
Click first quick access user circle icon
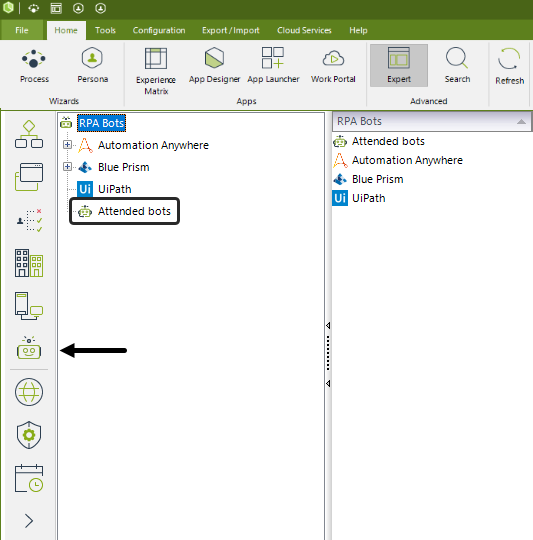click(78, 8)
